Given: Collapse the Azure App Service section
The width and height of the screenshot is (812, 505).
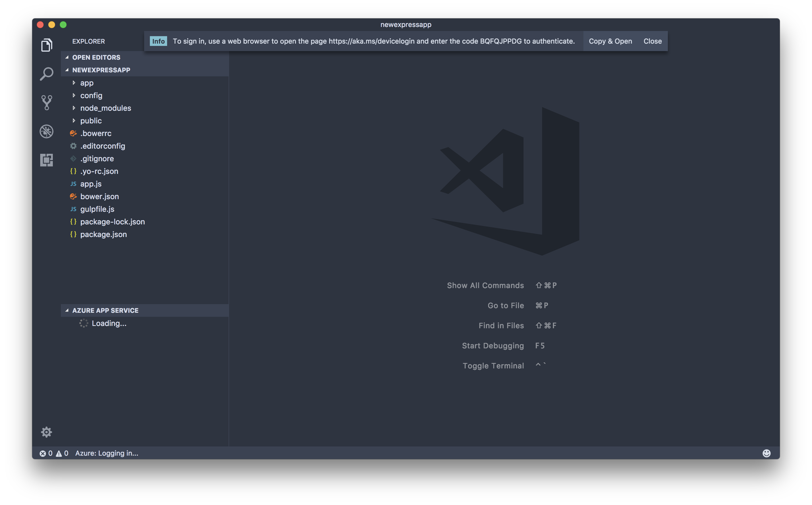Looking at the screenshot, I should pos(67,310).
